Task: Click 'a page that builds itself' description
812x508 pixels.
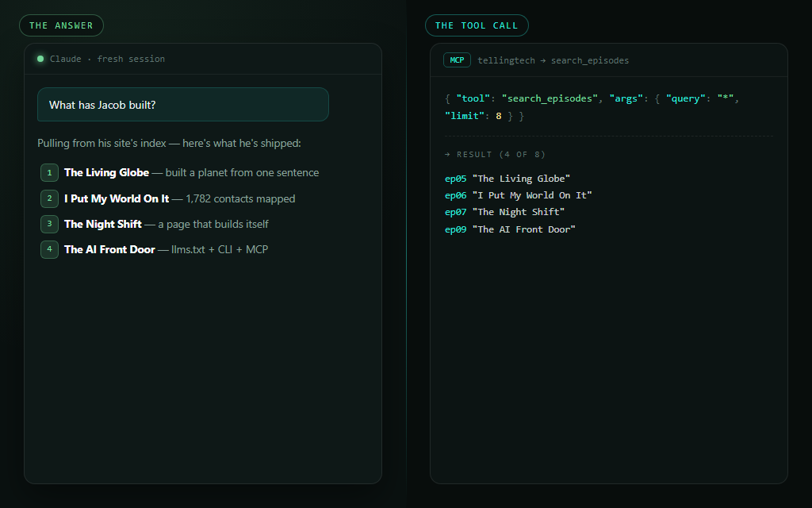Action: point(213,224)
